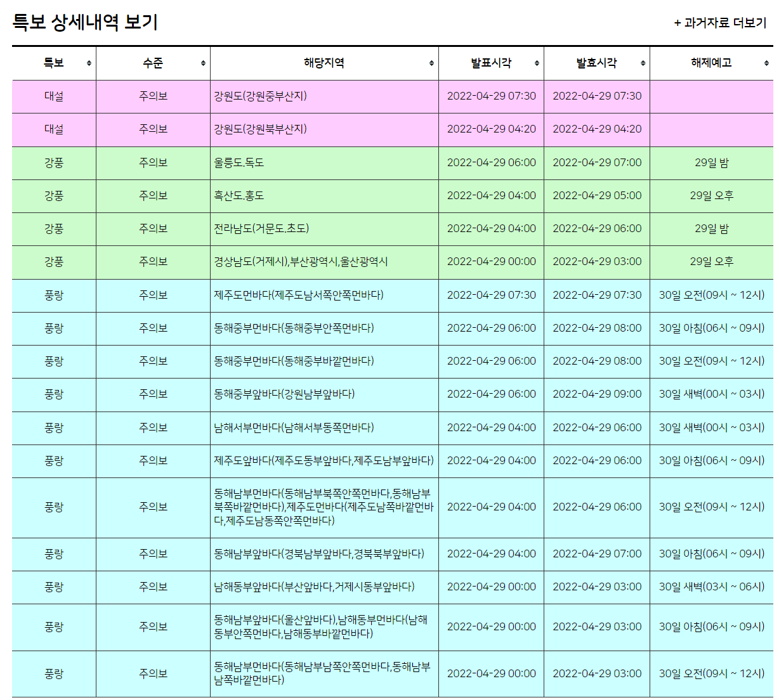Click 30일 아침(06시 ~ 09시) in 제주도앞바다 row

[x=712, y=461]
